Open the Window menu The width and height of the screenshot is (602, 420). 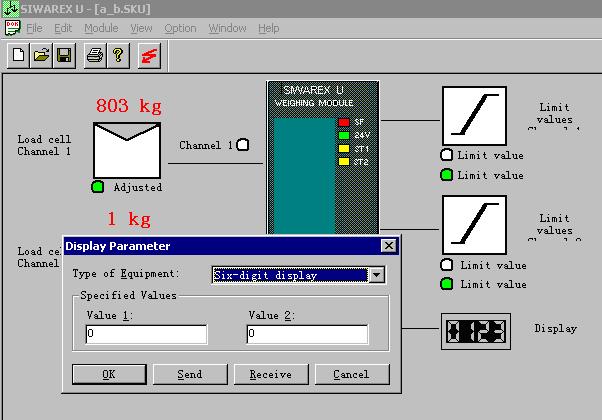coord(227,28)
